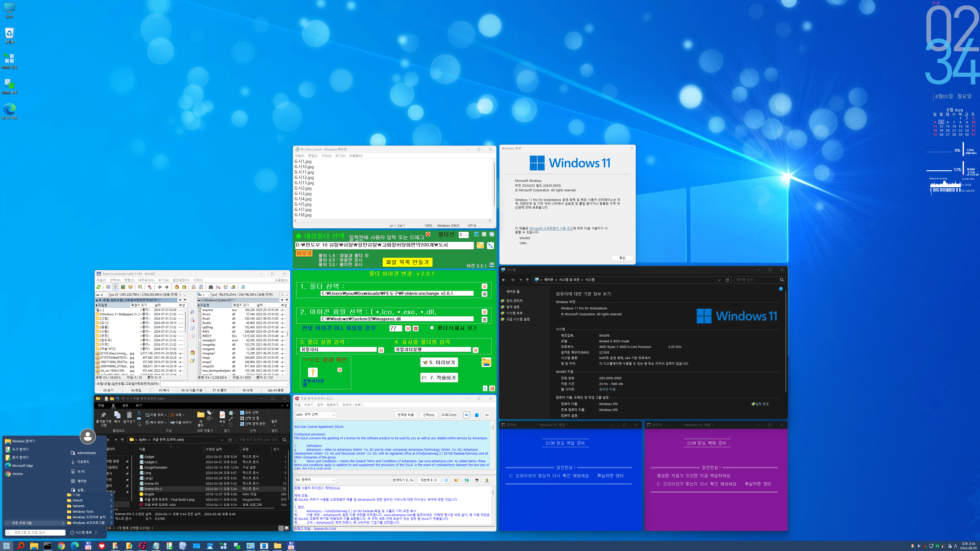Toggle large icons view in Explorer status bar
Screen dimensions: 980x551
[x=286, y=528]
